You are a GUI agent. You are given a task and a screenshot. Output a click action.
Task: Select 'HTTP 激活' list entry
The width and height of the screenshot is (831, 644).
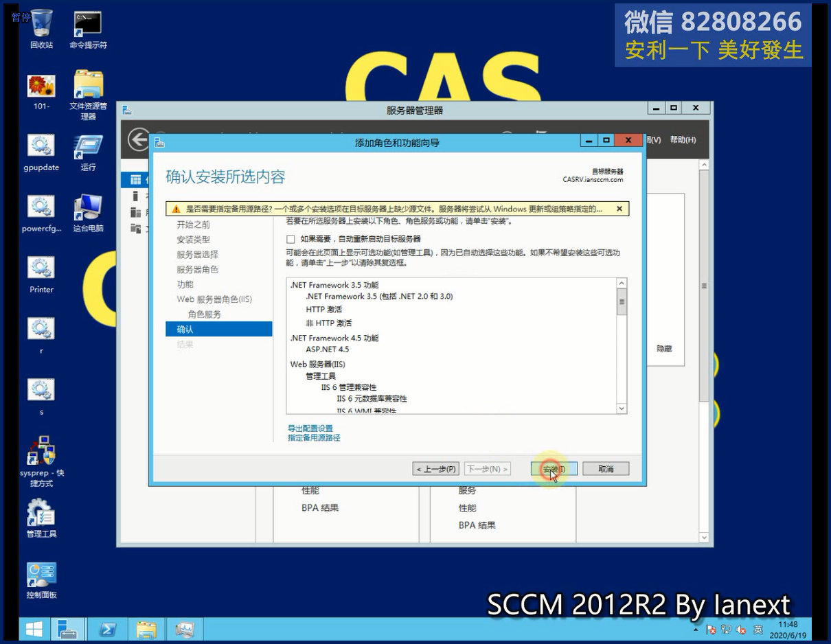[323, 310]
